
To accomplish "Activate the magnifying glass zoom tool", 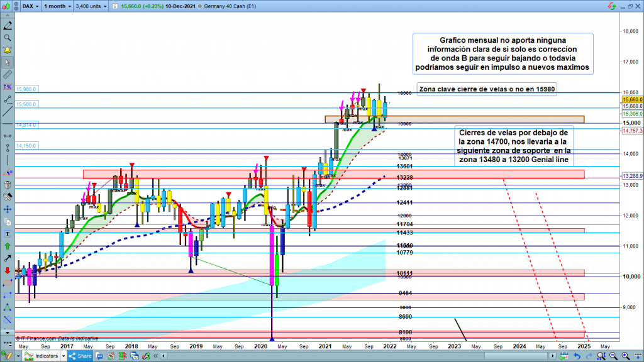I will (8, 38).
